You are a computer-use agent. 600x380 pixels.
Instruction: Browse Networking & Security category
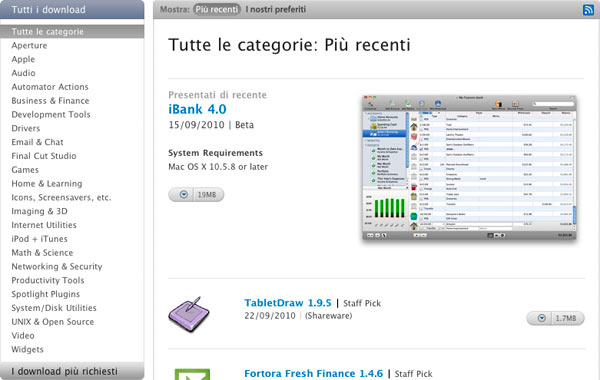57,266
